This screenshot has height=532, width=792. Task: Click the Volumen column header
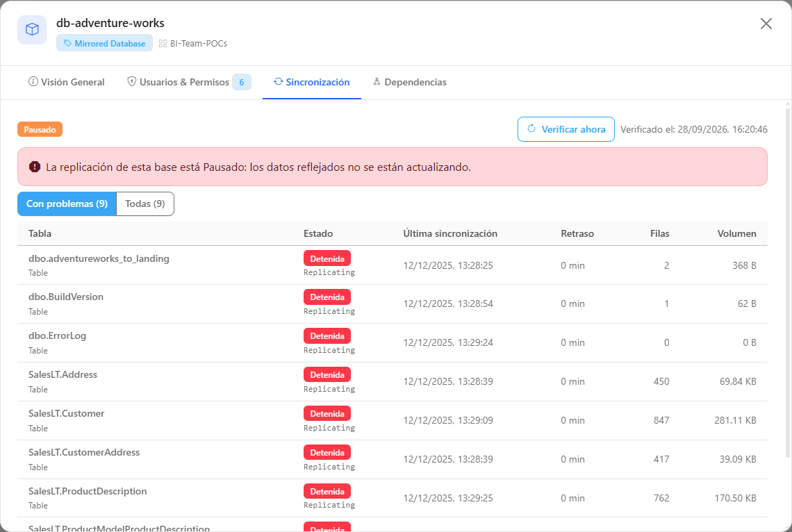pos(737,233)
